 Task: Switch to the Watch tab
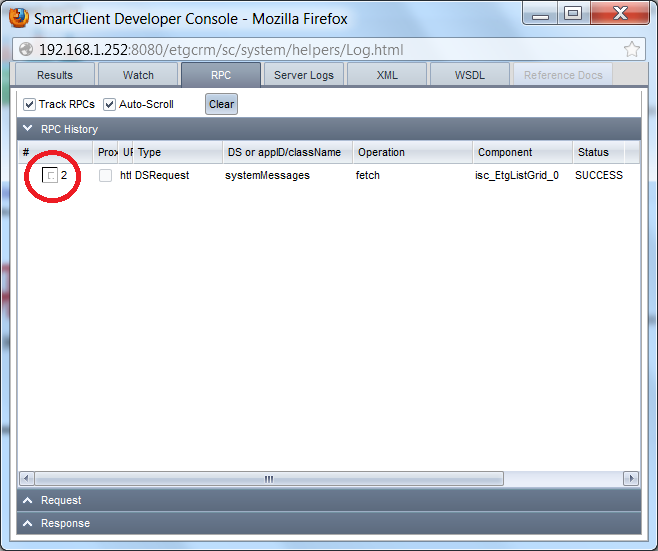tap(138, 75)
